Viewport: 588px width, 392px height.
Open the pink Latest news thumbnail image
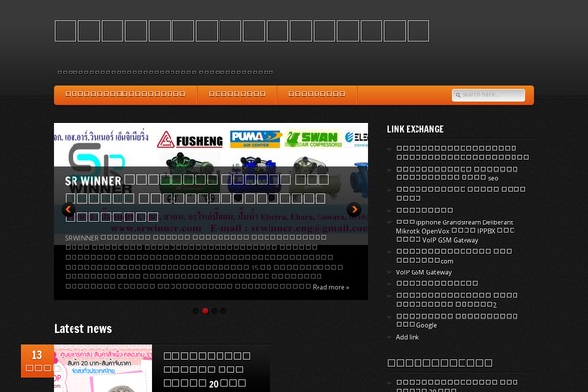(x=103, y=368)
